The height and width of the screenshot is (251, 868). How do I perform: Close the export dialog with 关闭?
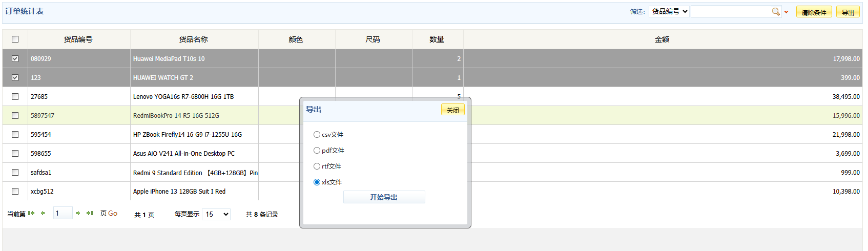(x=452, y=110)
